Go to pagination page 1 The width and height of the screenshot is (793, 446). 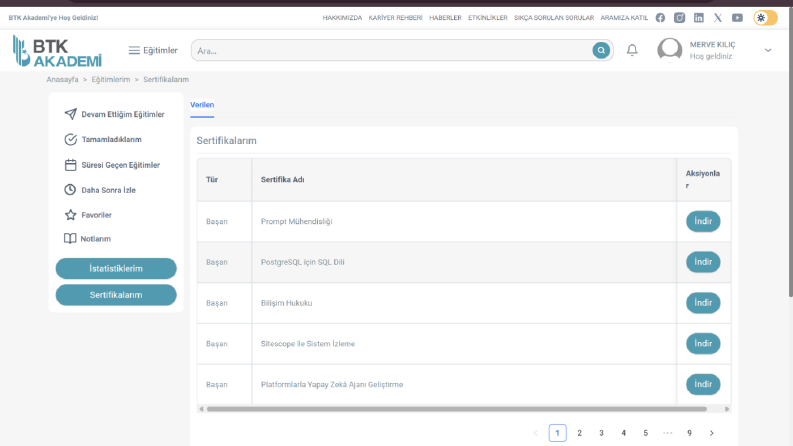(x=557, y=433)
